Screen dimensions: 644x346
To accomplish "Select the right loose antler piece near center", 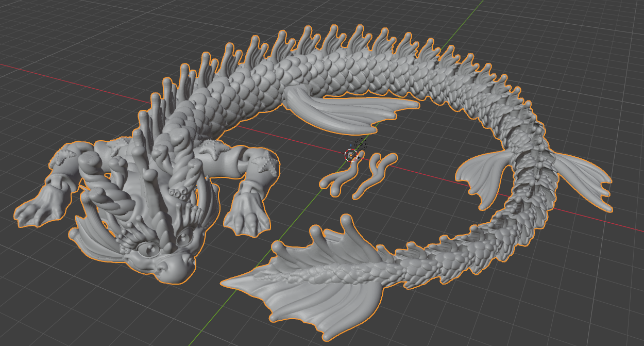I will coord(375,176).
